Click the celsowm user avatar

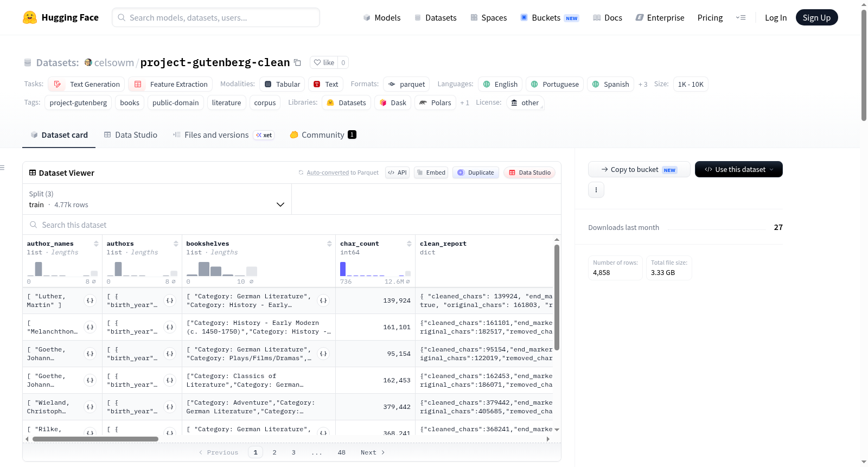coord(88,62)
